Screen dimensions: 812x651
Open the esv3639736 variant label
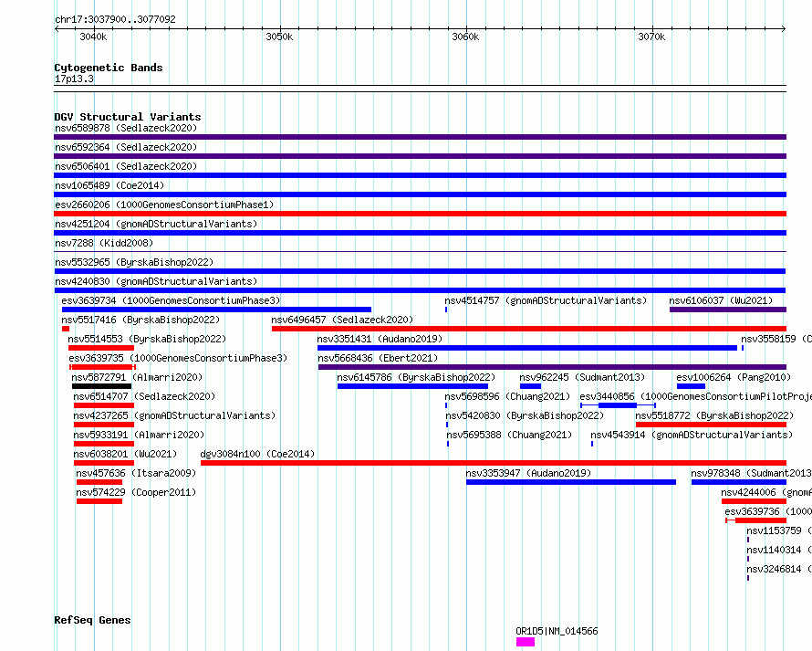768,511
